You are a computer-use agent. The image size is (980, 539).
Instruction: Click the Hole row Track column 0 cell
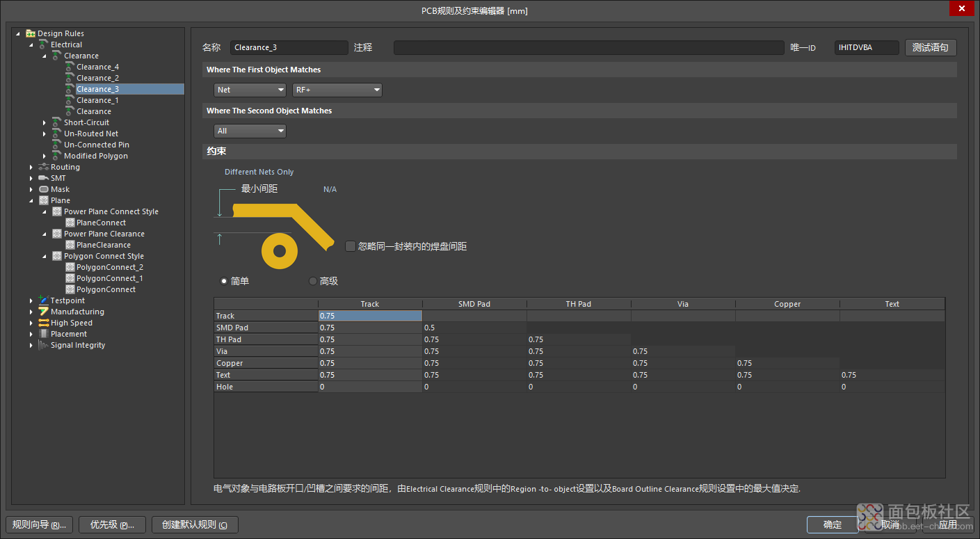point(370,387)
